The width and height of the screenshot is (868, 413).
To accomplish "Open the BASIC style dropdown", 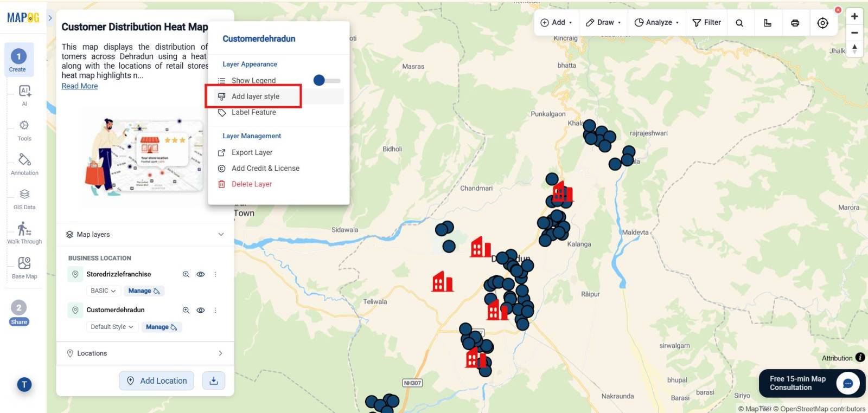I will [103, 291].
